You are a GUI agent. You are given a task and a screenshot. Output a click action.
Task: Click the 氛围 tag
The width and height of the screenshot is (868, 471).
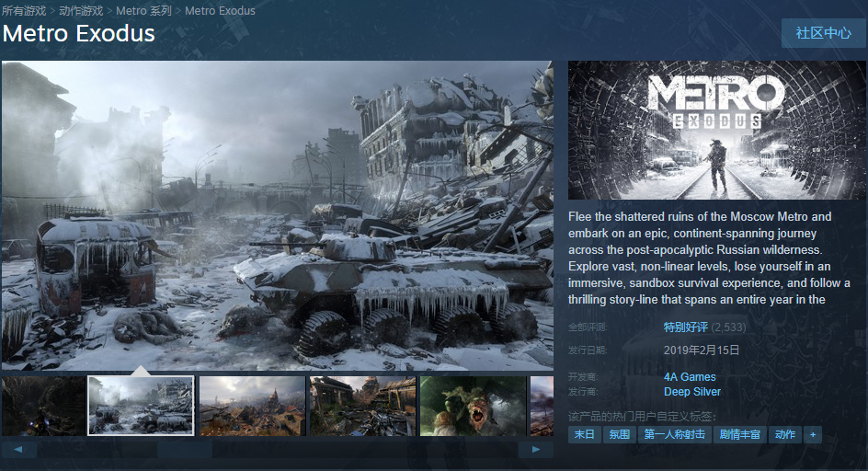click(620, 434)
